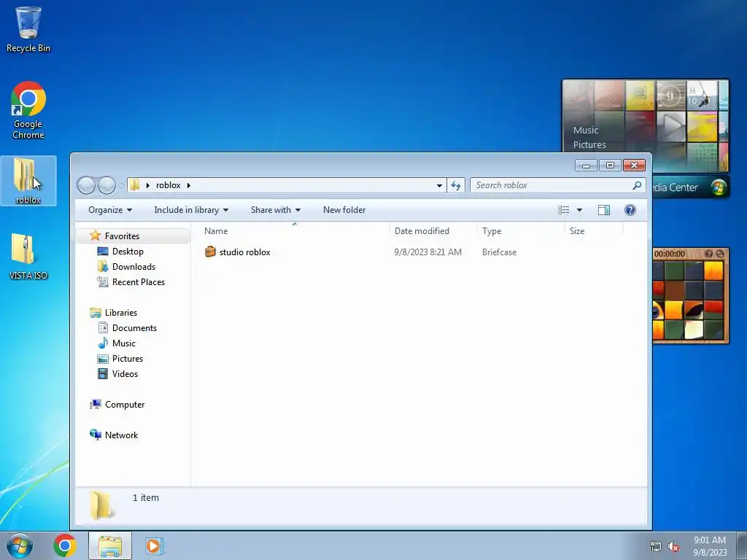Open Documents library

[134, 327]
